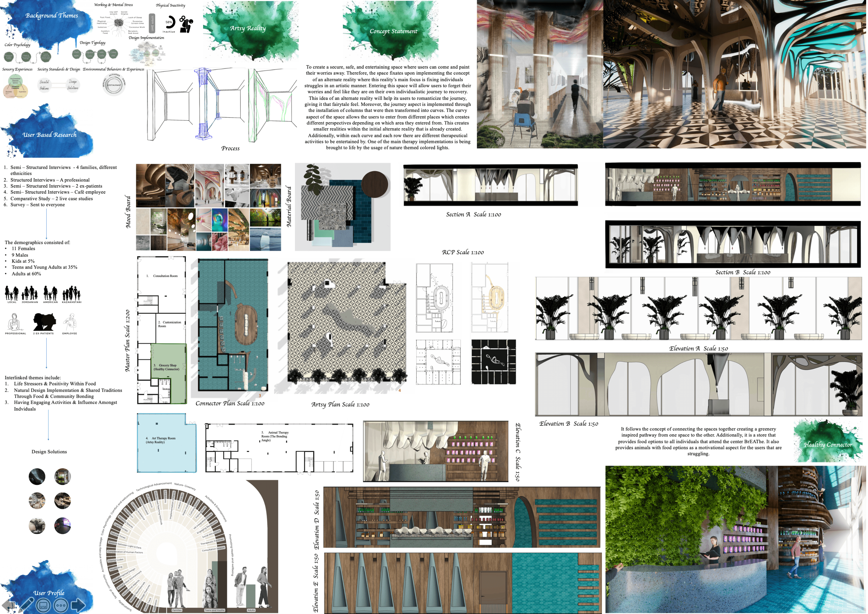Click the first circular Design Solutions thumbnail
Viewport: 868px width, 614px height.
point(37,477)
